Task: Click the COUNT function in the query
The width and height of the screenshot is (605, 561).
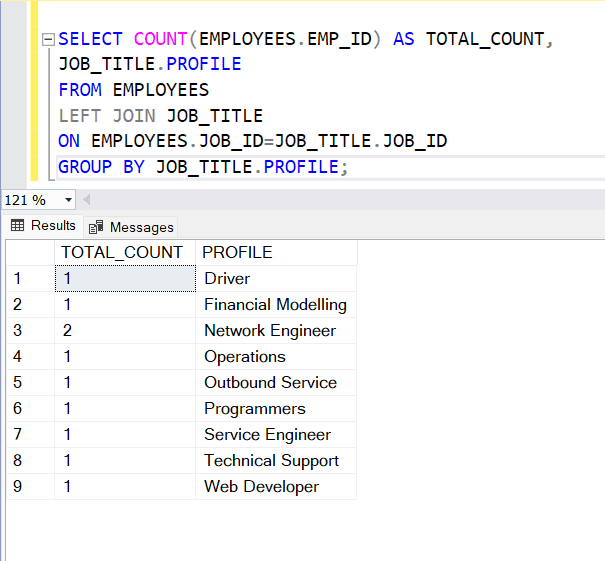Action: [161, 39]
